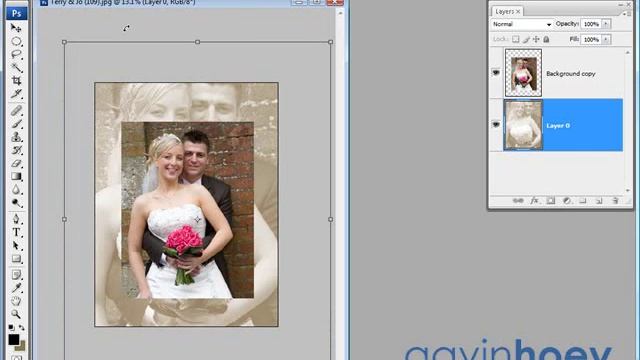
Task: Select the Horizontal Type tool
Action: [x=16, y=232]
